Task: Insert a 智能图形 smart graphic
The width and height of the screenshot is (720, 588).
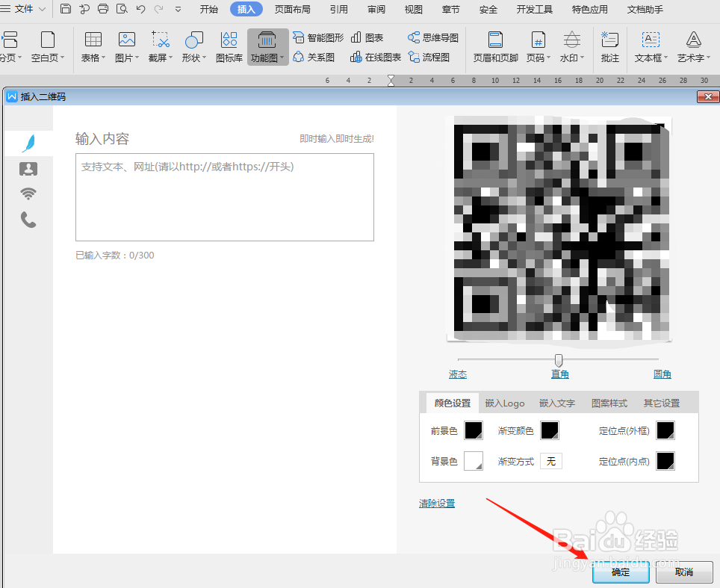Action: tap(318, 37)
